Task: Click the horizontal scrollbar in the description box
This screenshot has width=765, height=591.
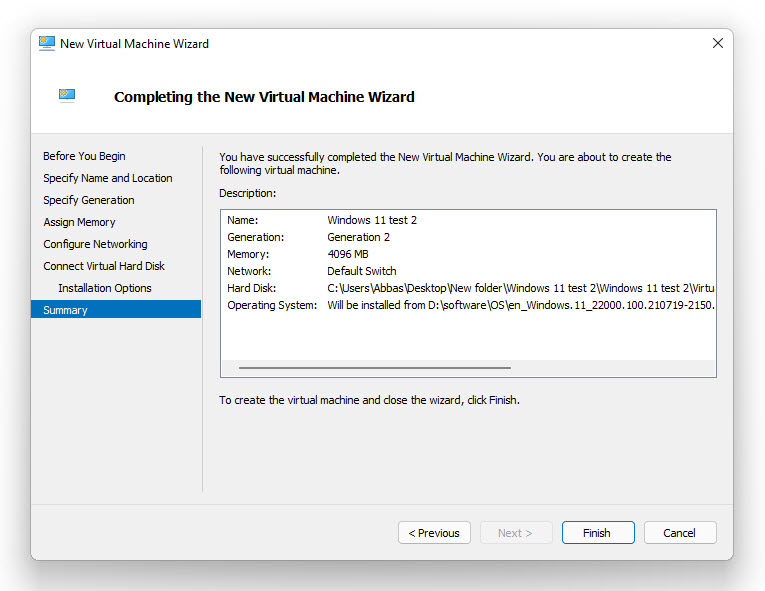Action: point(375,367)
